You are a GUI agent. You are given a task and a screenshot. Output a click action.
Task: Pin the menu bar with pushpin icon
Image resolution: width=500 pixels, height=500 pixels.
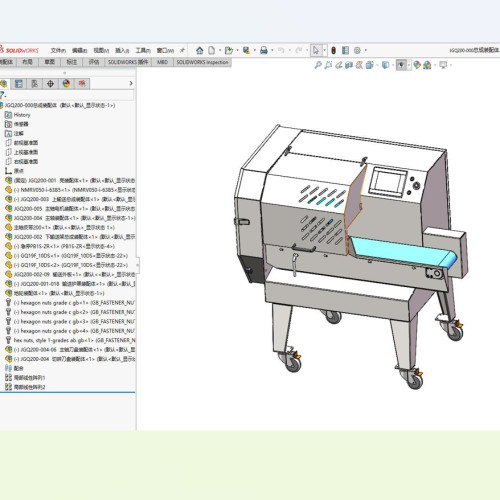182,50
